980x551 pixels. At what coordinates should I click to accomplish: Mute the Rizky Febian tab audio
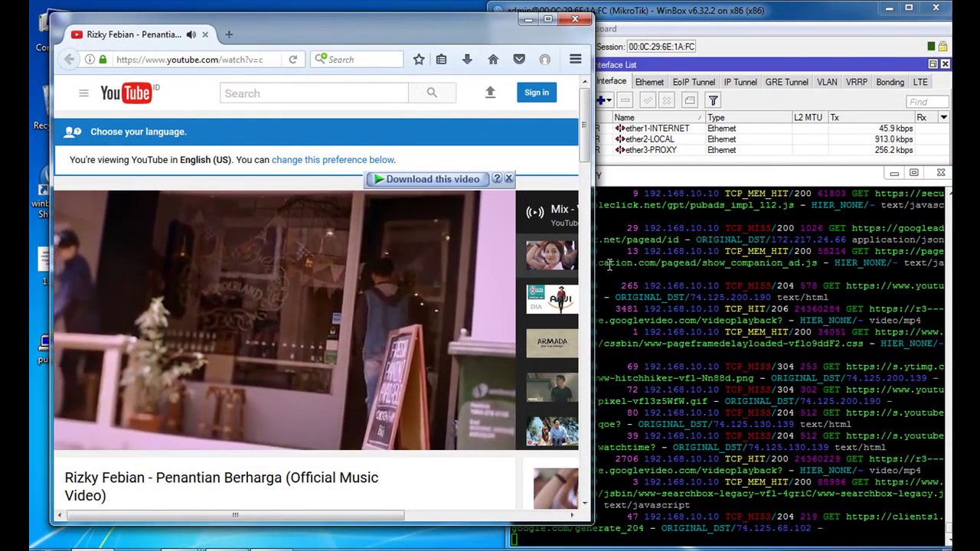(191, 34)
